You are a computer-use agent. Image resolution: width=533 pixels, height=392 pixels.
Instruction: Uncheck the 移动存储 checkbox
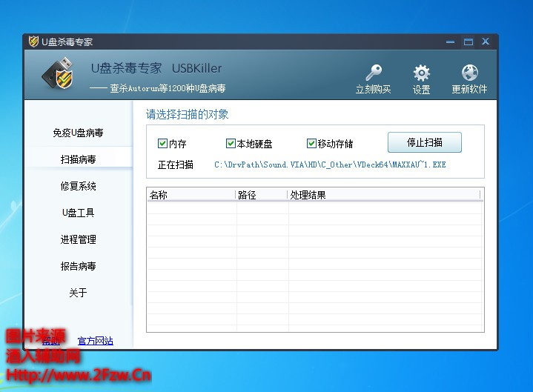point(311,143)
